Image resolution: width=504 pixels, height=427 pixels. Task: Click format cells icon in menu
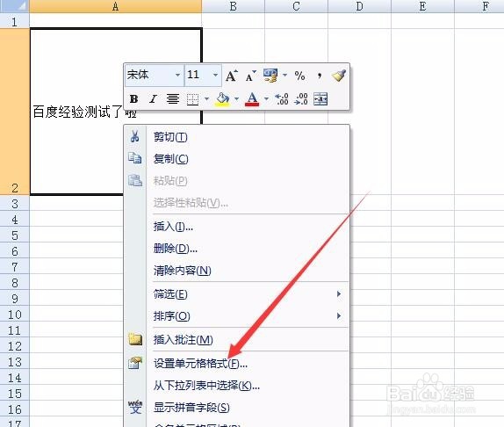click(135, 363)
